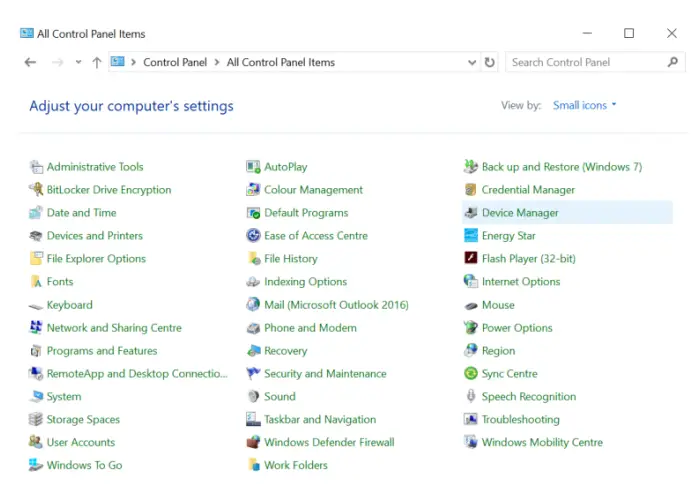This screenshot has width=698, height=485.
Task: Select Control Panel in breadcrumb path
Action: click(175, 62)
